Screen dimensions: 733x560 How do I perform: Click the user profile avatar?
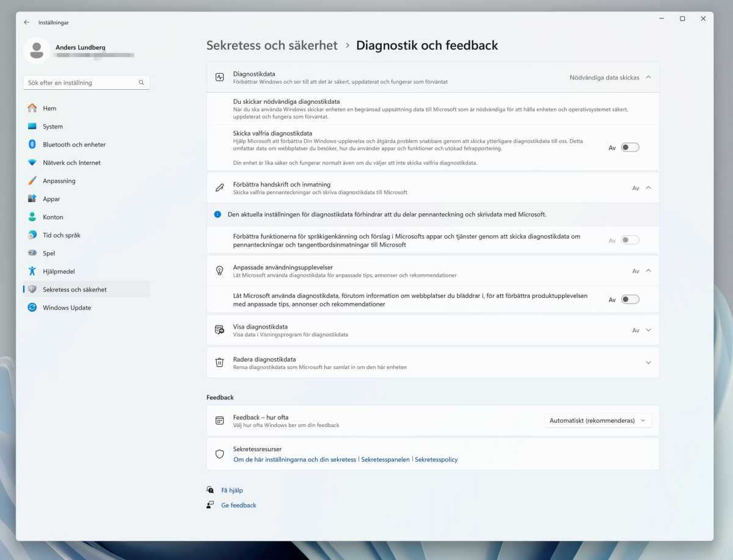click(x=37, y=51)
